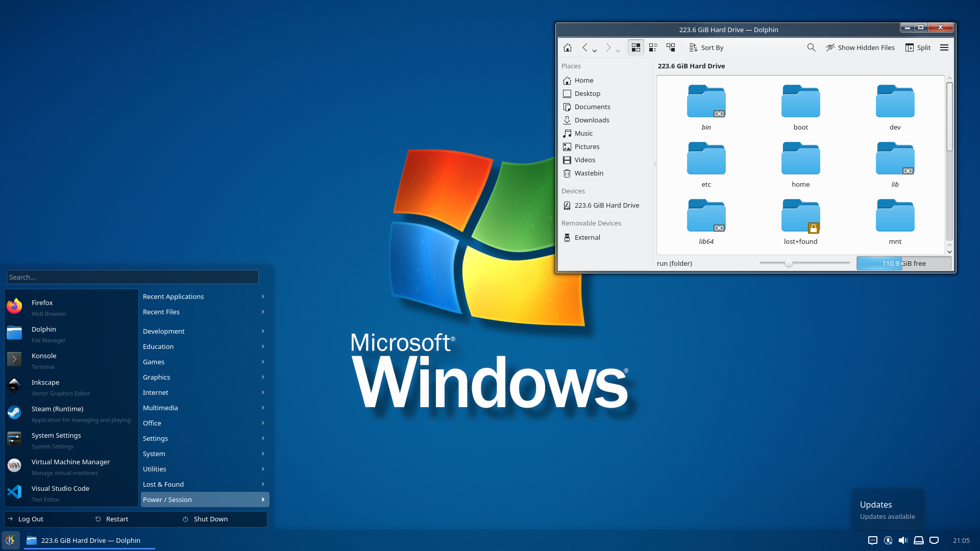980x551 pixels.
Task: Toggle Split view in Dolphin
Action: (x=918, y=47)
